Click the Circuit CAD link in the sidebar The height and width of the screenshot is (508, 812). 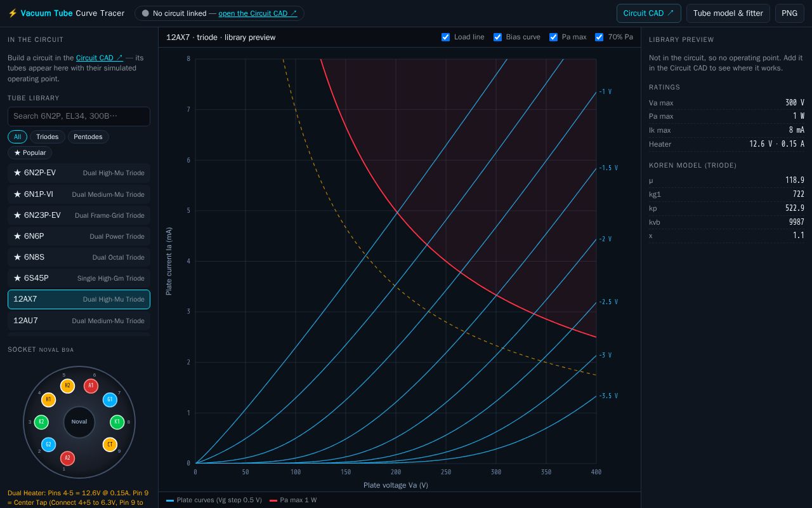[x=100, y=58]
